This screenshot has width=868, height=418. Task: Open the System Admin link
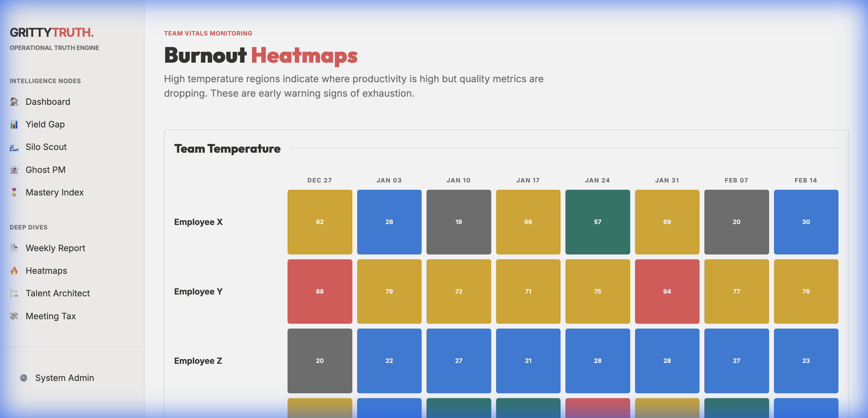click(64, 378)
